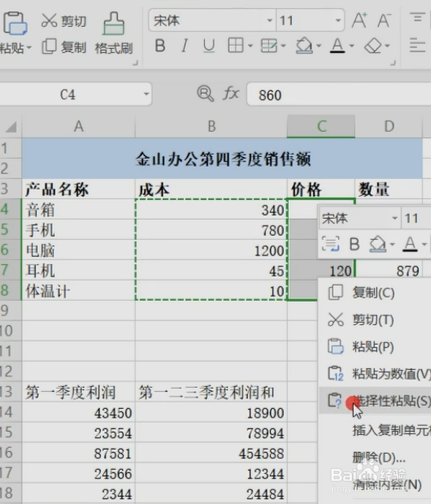The height and width of the screenshot is (504, 431).
Task: Activate the Format Painter brush
Action: pyautogui.click(x=113, y=33)
